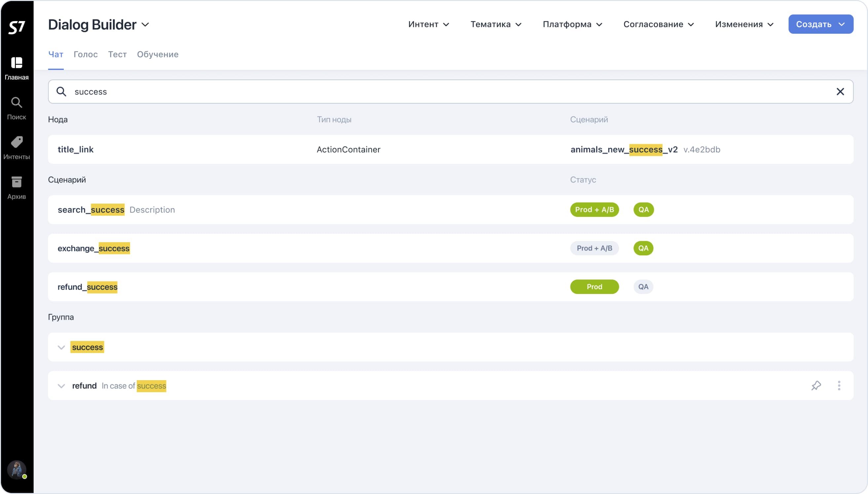Image resolution: width=868 pixels, height=494 pixels.
Task: Open the title_link node row
Action: [x=450, y=149]
